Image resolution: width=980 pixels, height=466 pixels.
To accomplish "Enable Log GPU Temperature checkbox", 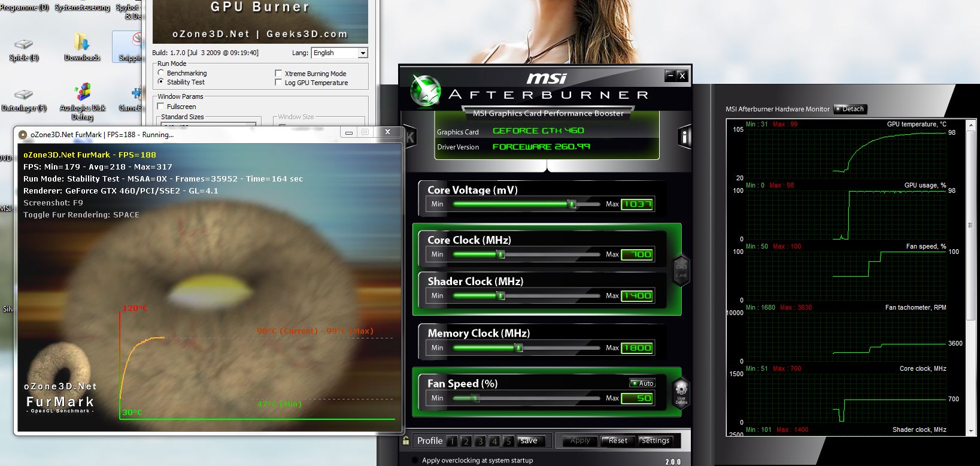I will (278, 82).
